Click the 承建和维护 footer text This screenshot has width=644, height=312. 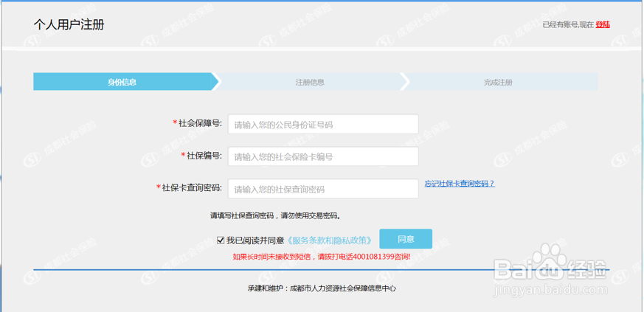322,288
